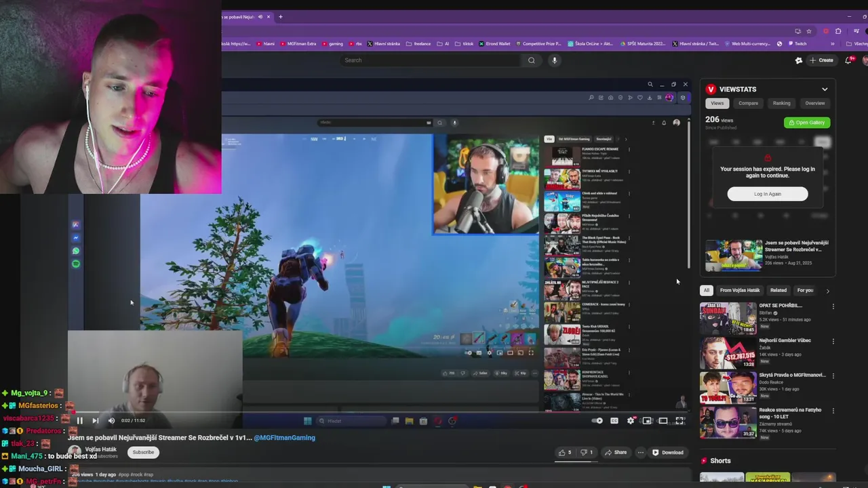Viewport: 868px width, 488px height.
Task: Open the new browser tab button
Action: [x=280, y=17]
